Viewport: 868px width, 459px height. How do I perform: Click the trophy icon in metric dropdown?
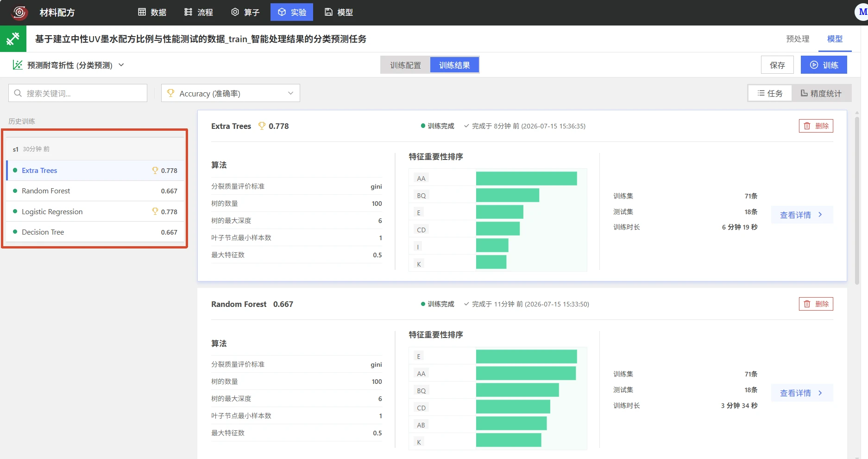click(x=170, y=93)
